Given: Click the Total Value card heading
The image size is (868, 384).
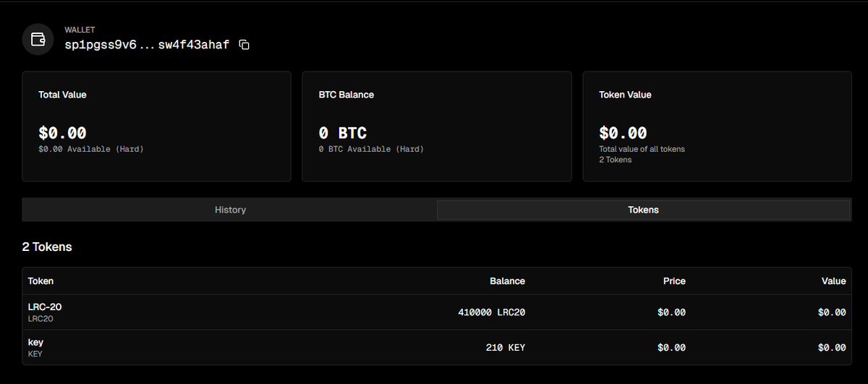Looking at the screenshot, I should [62, 95].
